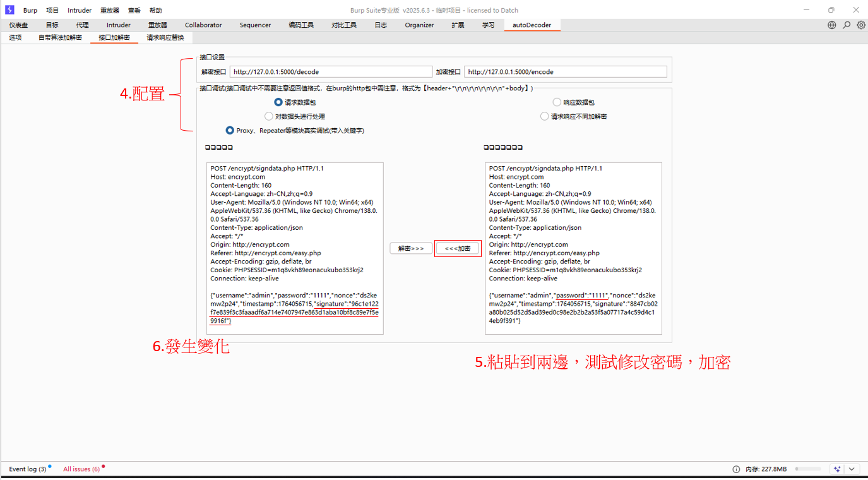
Task: Click the 解密接口 URL input field
Action: [331, 72]
